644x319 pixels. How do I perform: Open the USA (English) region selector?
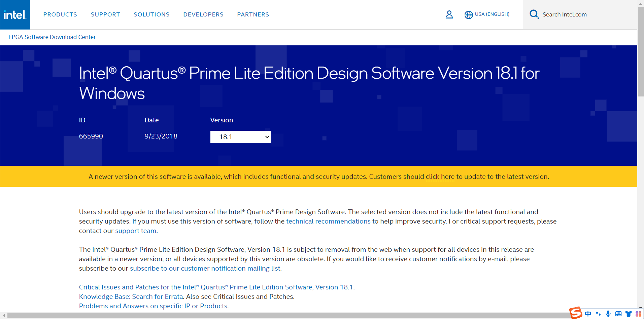click(x=492, y=14)
